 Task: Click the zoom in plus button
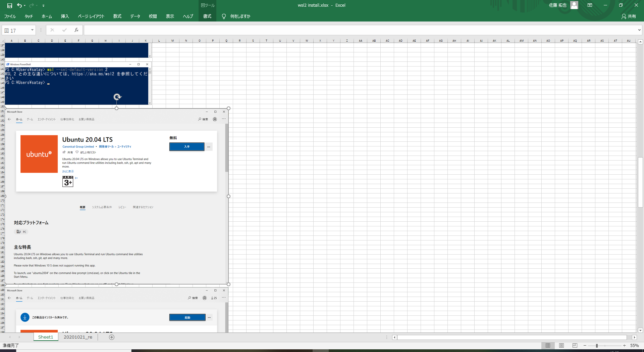(x=624, y=346)
